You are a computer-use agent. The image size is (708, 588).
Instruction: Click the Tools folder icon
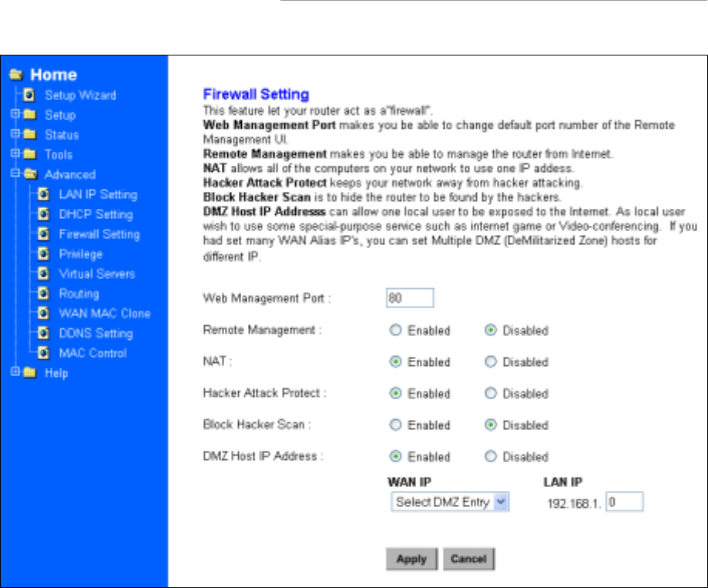pos(30,154)
